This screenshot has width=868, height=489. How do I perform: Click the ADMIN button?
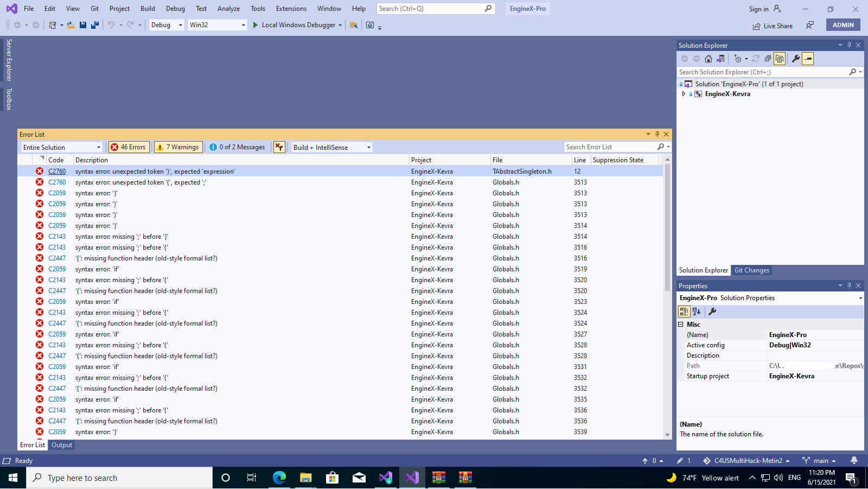point(843,25)
